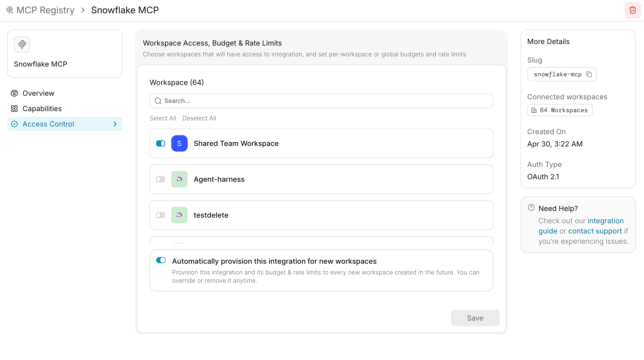The image size is (644, 360).
Task: Click the Access Control badge icon
Action: point(14,124)
